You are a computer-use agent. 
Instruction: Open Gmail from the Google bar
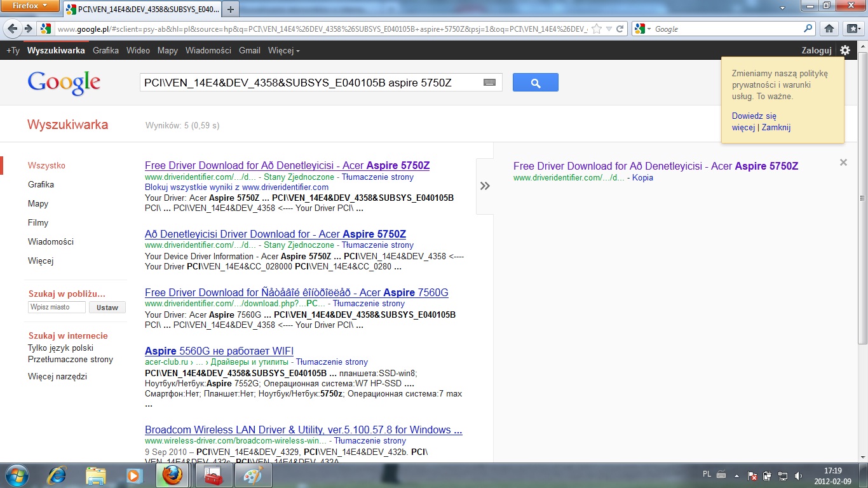(250, 50)
